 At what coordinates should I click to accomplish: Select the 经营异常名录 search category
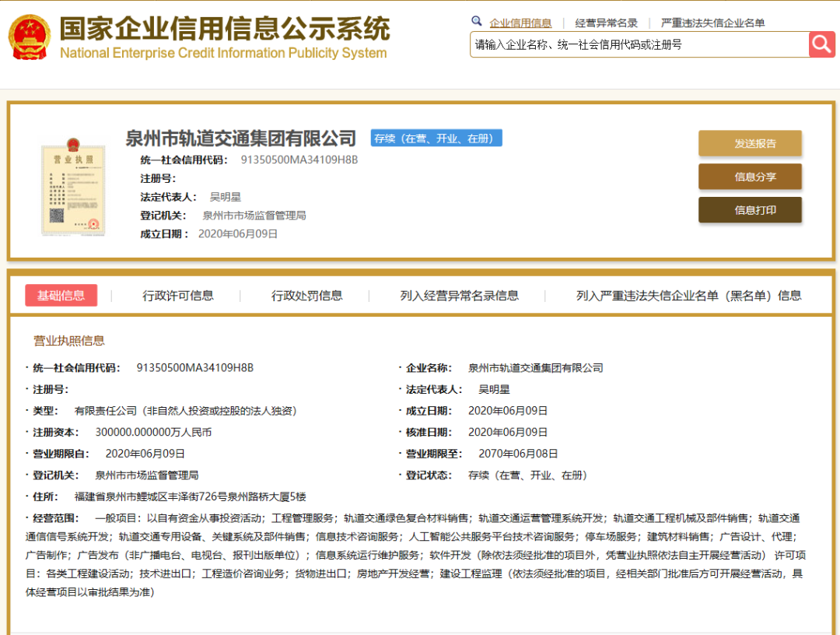606,23
